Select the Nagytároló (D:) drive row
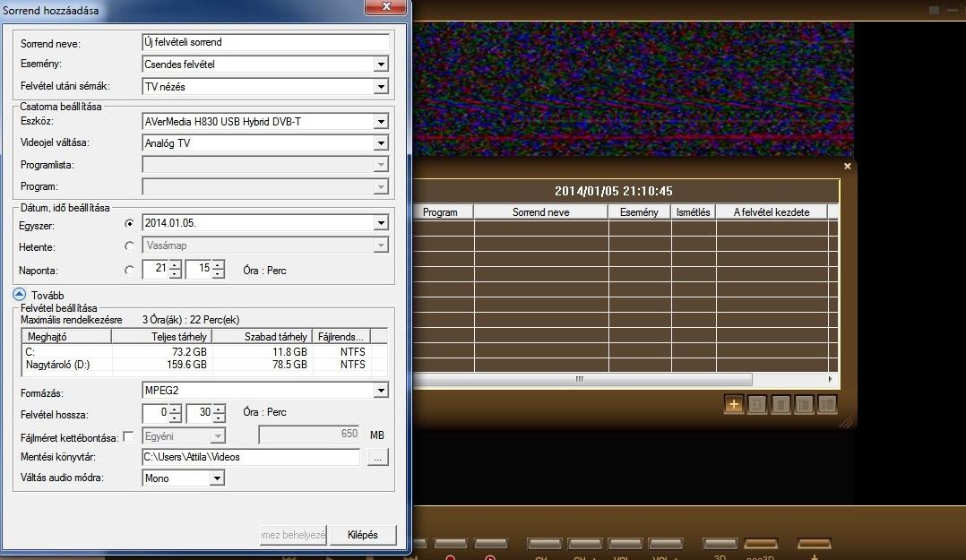This screenshot has height=560, width=966. click(204, 365)
